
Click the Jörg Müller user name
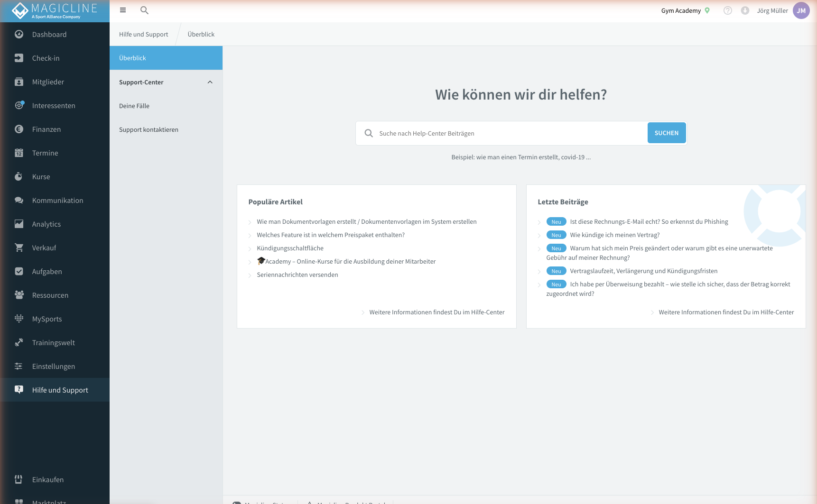point(772,10)
